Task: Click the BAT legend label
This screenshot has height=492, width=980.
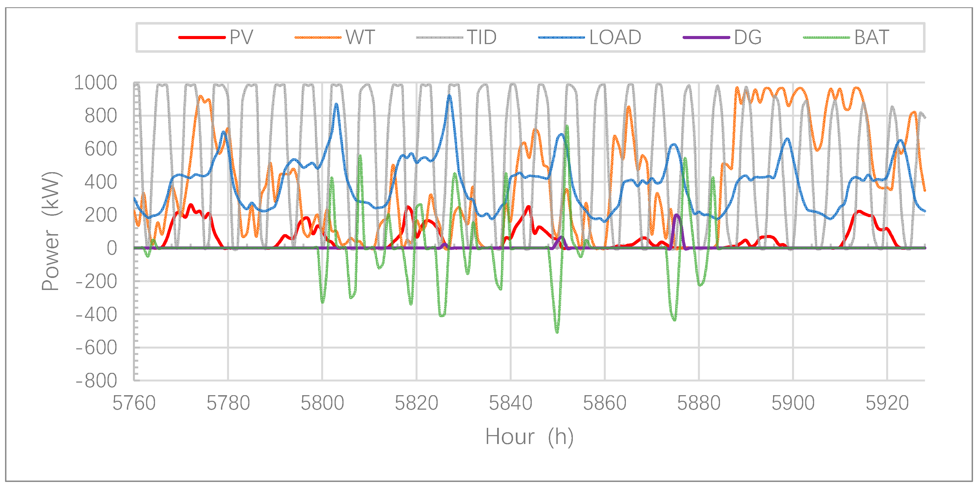Action: 872,37
